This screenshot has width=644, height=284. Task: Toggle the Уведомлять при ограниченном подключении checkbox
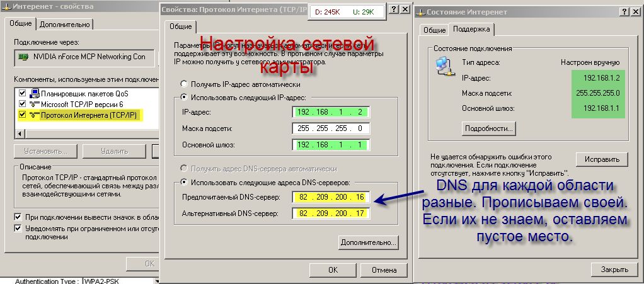(x=18, y=228)
